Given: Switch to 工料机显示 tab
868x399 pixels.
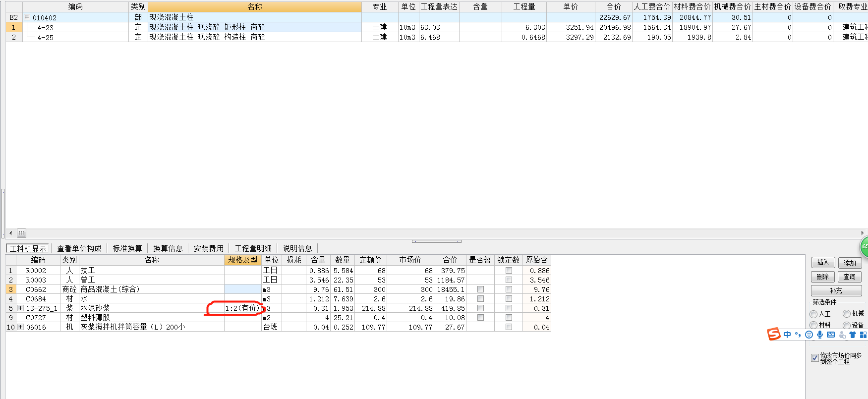Looking at the screenshot, I should (x=28, y=249).
